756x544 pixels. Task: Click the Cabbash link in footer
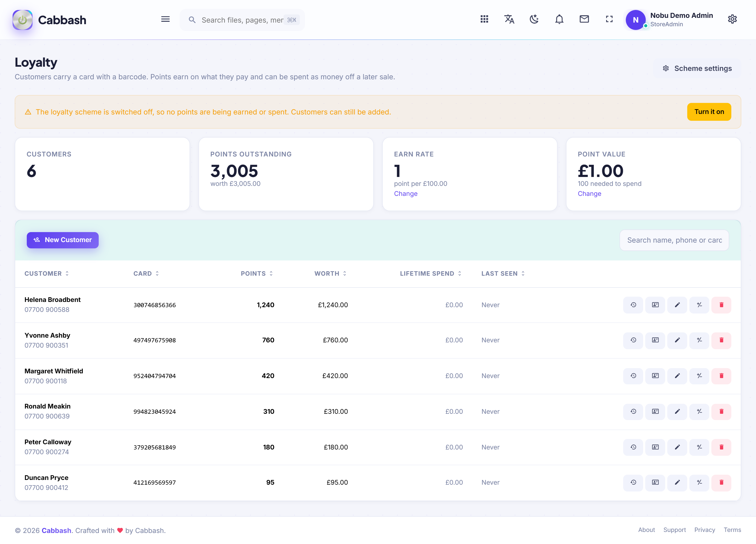click(x=56, y=531)
